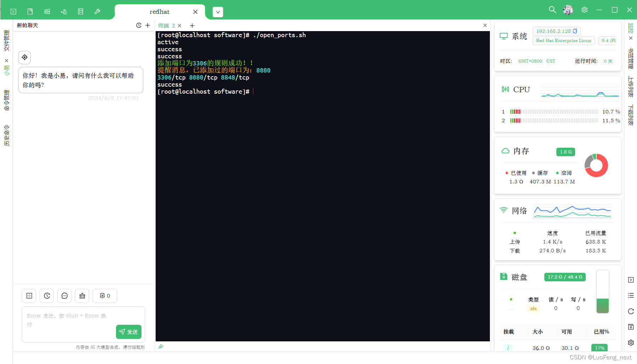Screen dimensions: 637x364
Task: Add a new terminal tab
Action: coord(192,26)
